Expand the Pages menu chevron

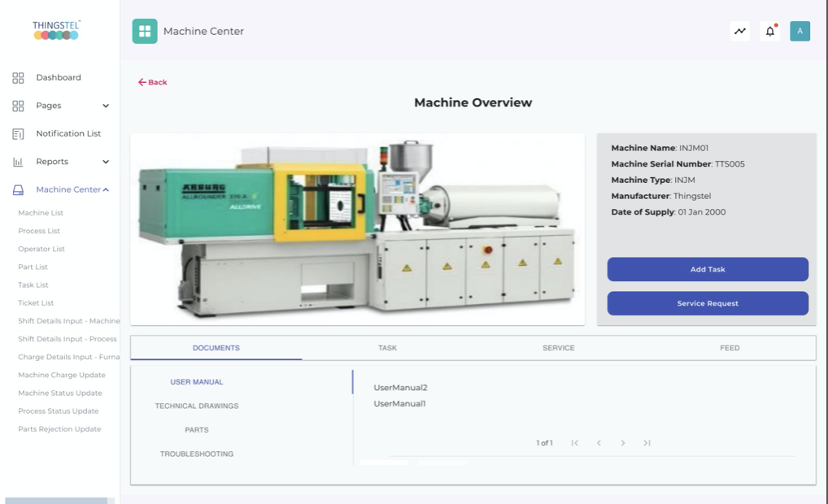pyautogui.click(x=106, y=106)
